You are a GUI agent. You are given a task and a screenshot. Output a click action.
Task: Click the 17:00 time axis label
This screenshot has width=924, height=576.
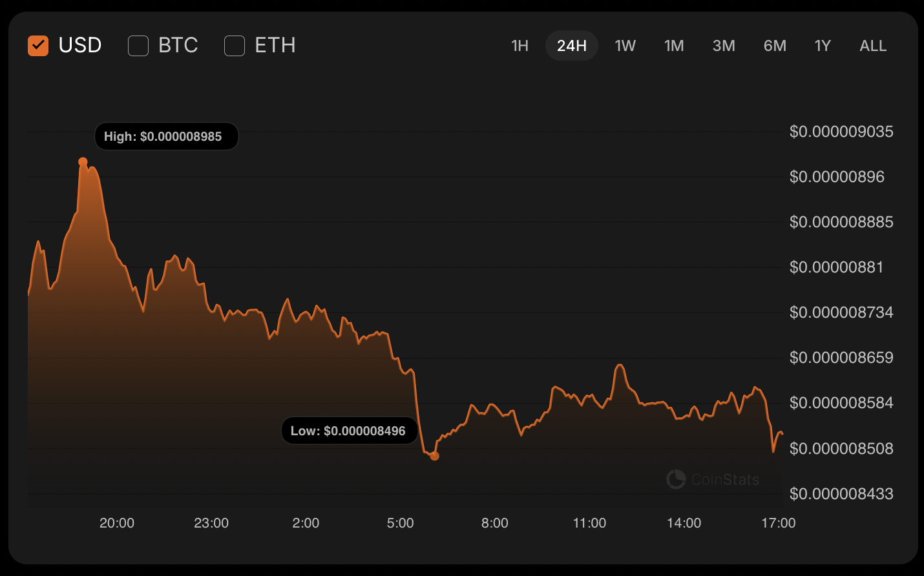pyautogui.click(x=778, y=523)
